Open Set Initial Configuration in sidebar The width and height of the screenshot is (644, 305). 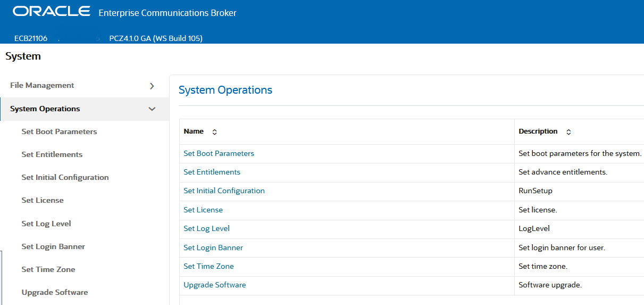coord(65,177)
